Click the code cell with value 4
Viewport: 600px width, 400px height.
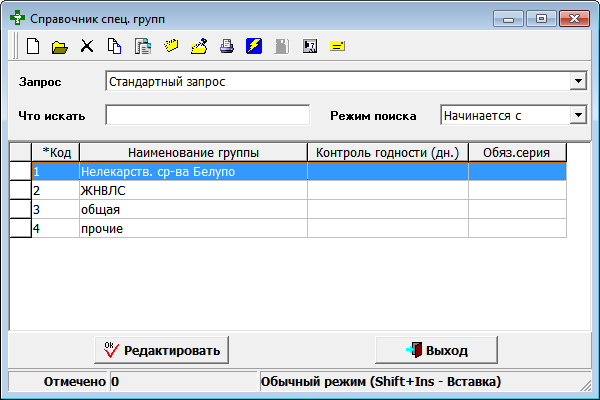pos(55,229)
